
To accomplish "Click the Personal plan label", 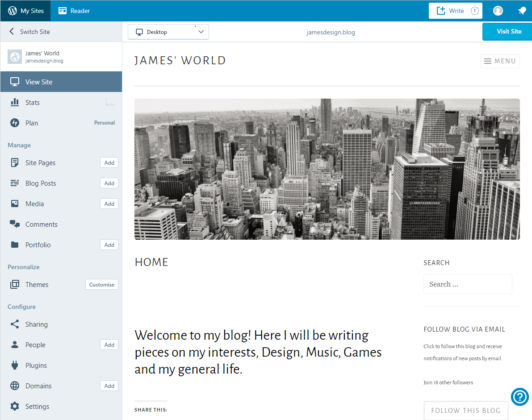I will pyautogui.click(x=104, y=123).
